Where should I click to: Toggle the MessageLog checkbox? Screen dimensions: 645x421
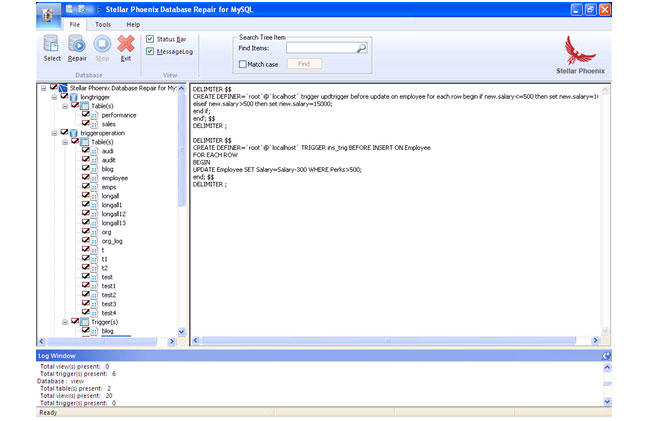coord(150,51)
